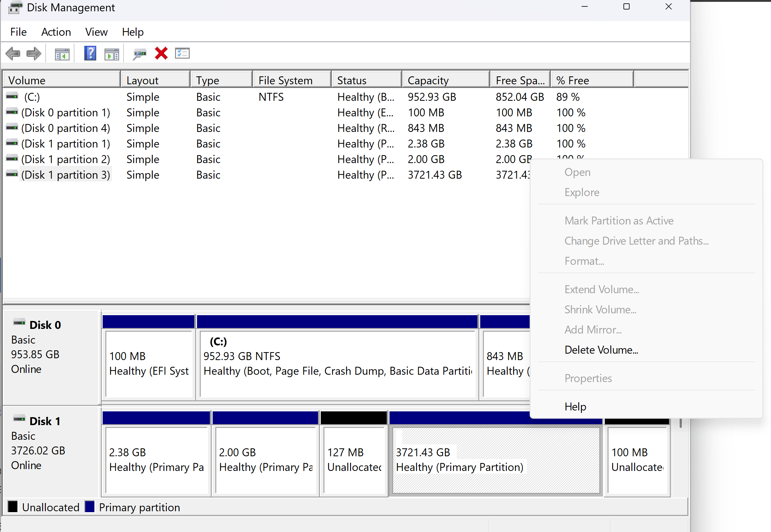Open Help using the question mark toolbar icon
Screen dimensions: 771x532
90,53
